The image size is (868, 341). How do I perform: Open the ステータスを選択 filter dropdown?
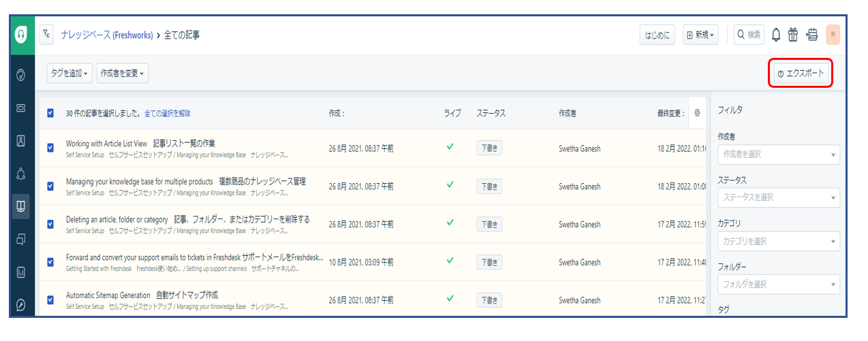point(779,197)
